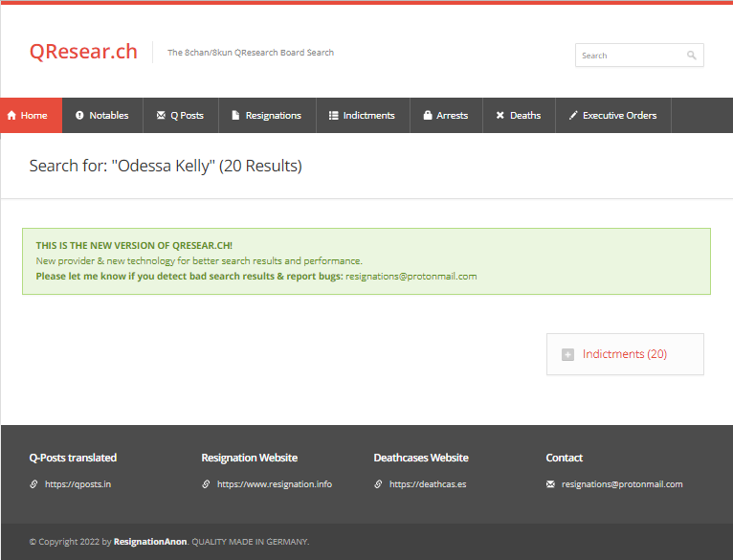Go to Executive Orders menu item
The height and width of the screenshot is (560, 733).
pyautogui.click(x=613, y=115)
